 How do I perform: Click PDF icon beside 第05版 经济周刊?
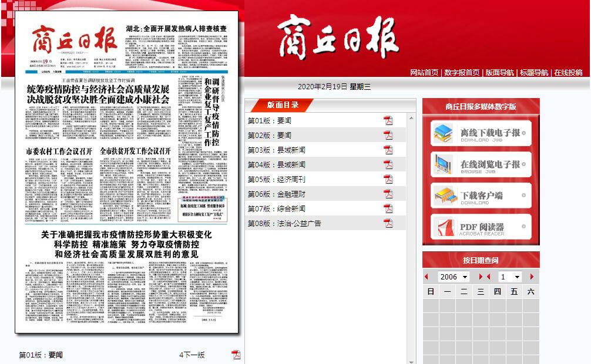click(388, 180)
